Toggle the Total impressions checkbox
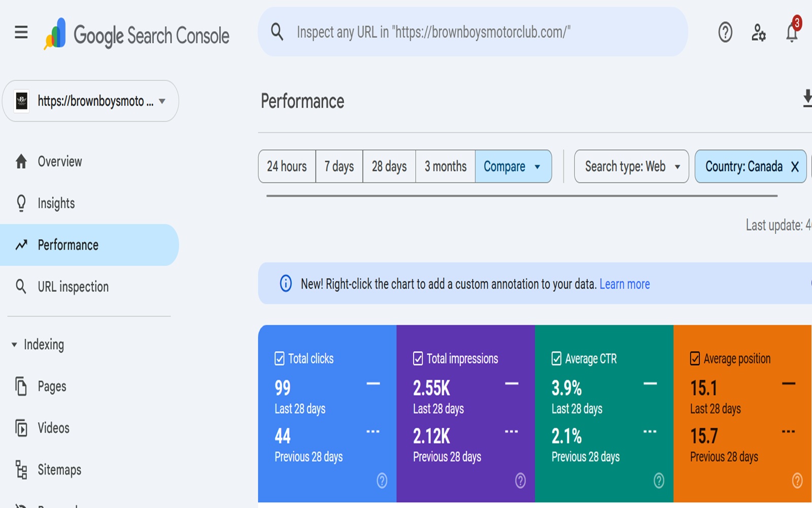Screen dimensions: 812x508 [417, 358]
